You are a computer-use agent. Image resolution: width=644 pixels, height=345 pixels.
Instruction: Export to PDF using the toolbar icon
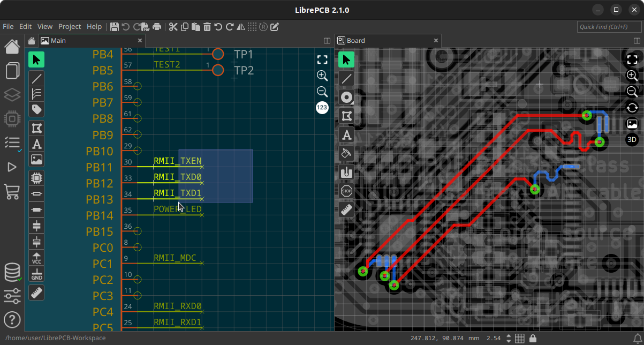(x=145, y=26)
